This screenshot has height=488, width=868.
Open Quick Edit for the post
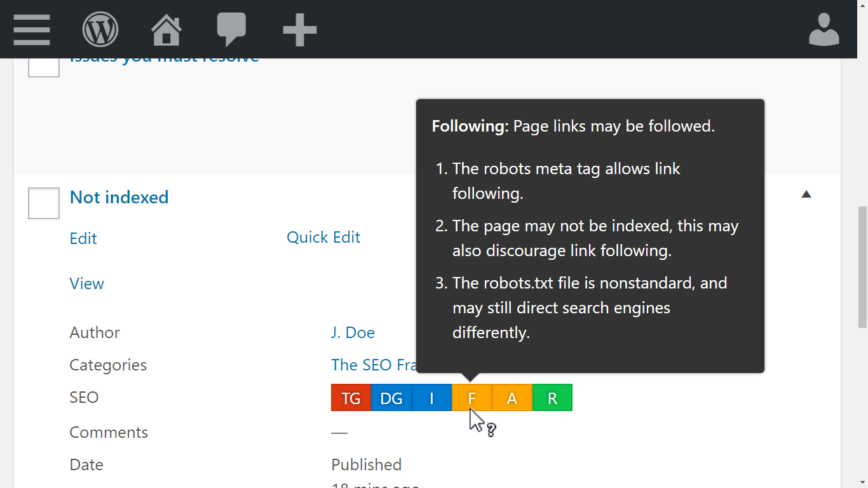click(323, 236)
